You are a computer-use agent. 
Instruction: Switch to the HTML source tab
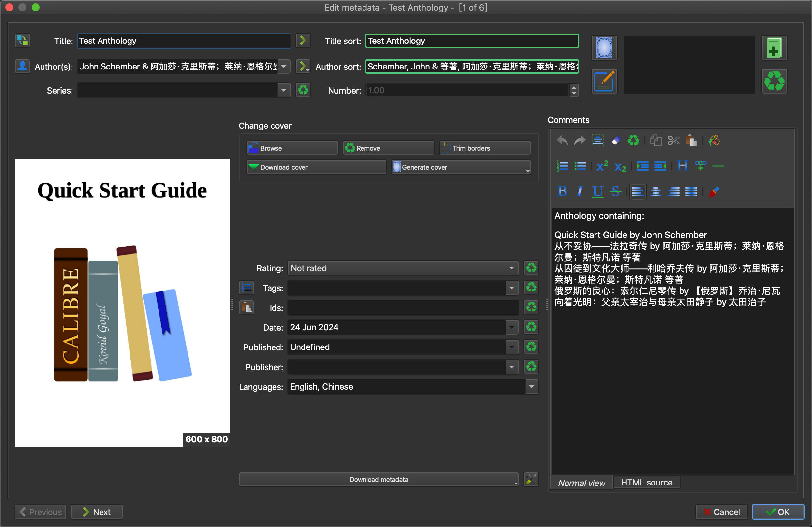pos(646,483)
